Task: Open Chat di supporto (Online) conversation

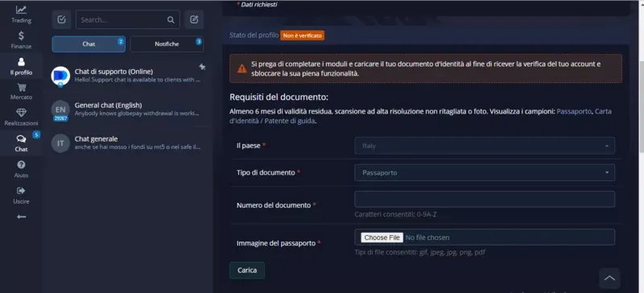Action: tap(128, 76)
